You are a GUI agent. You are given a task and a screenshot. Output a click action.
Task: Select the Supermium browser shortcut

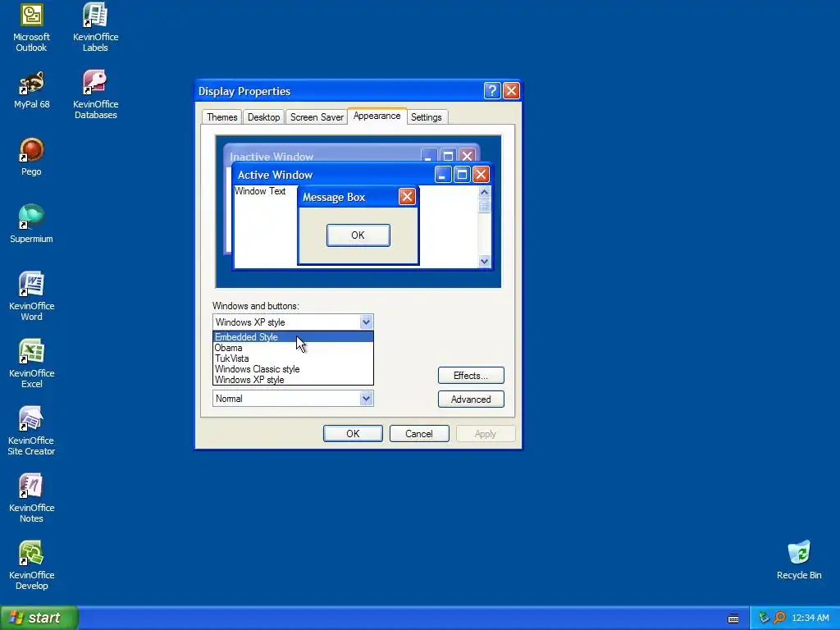(32, 224)
